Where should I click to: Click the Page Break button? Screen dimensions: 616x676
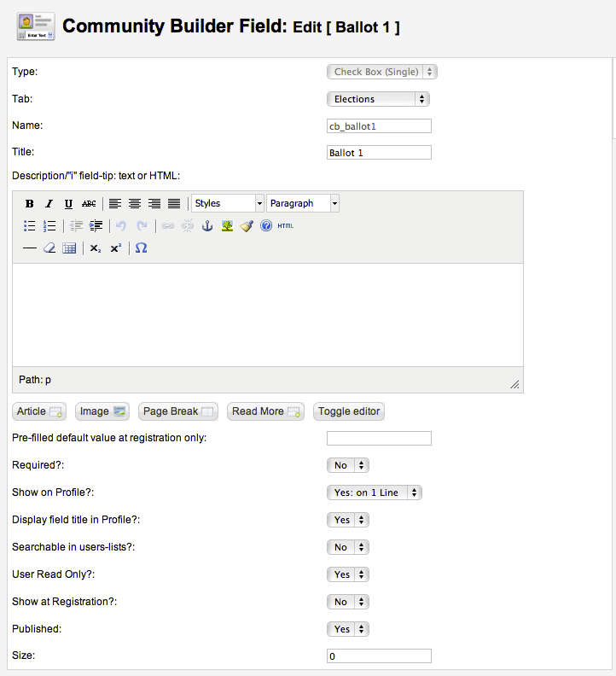178,411
